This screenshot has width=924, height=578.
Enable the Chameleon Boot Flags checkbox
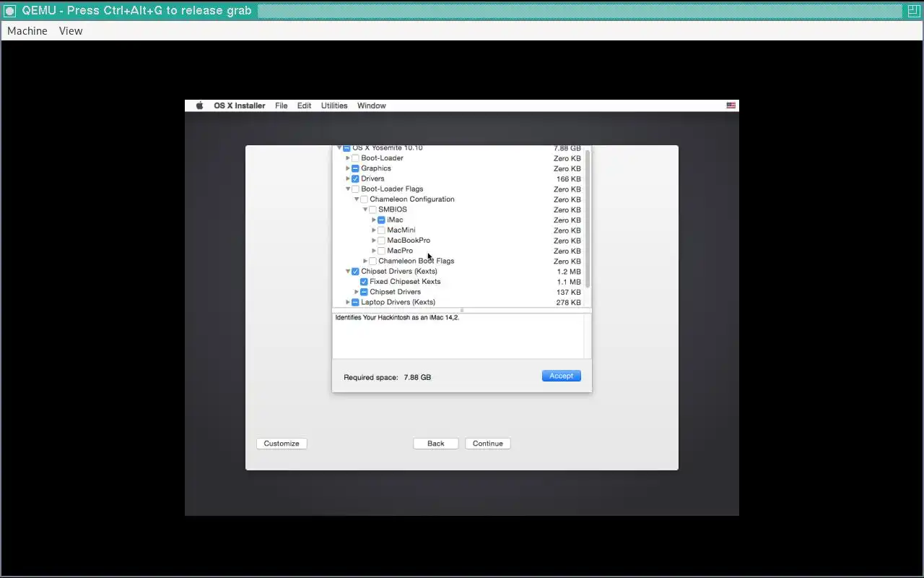pos(372,261)
